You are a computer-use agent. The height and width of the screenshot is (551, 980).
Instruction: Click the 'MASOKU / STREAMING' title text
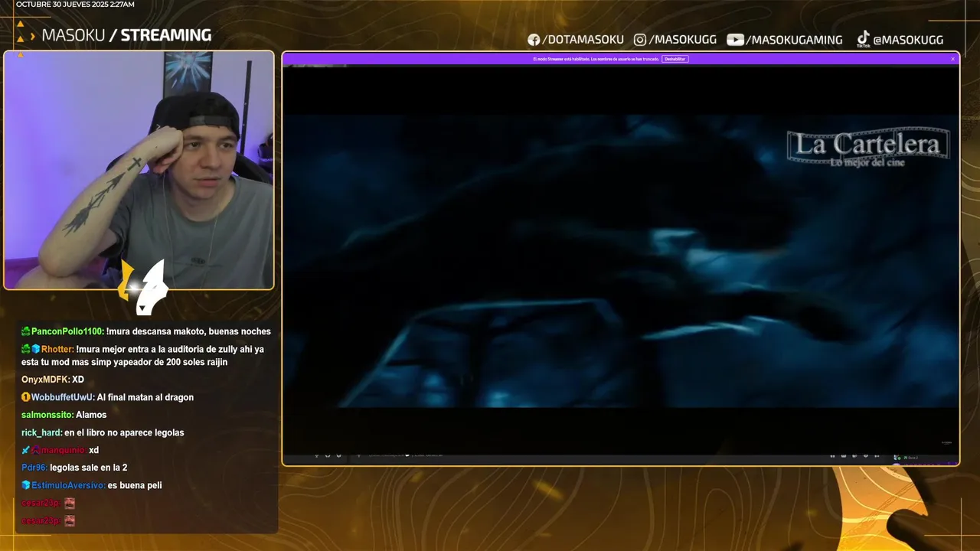[x=126, y=35]
